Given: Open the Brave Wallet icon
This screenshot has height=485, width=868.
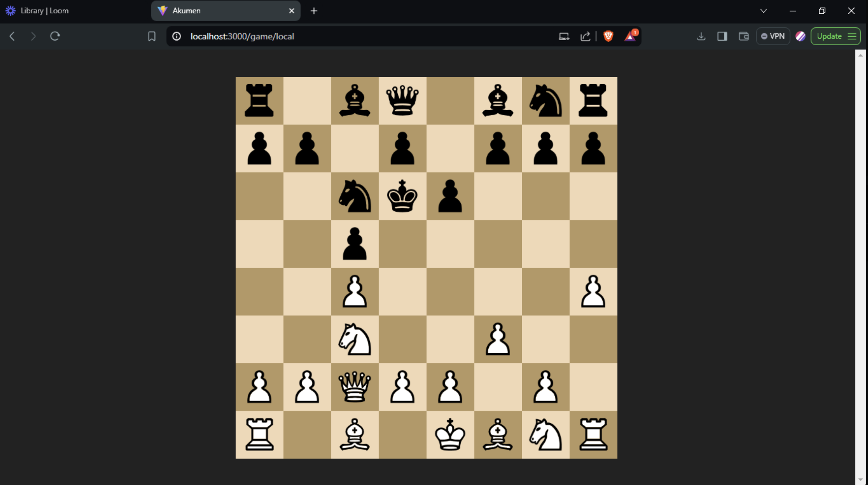Looking at the screenshot, I should point(744,36).
